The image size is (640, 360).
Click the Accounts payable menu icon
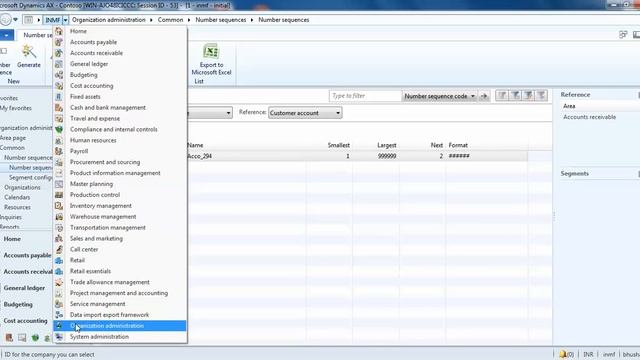pos(59,42)
